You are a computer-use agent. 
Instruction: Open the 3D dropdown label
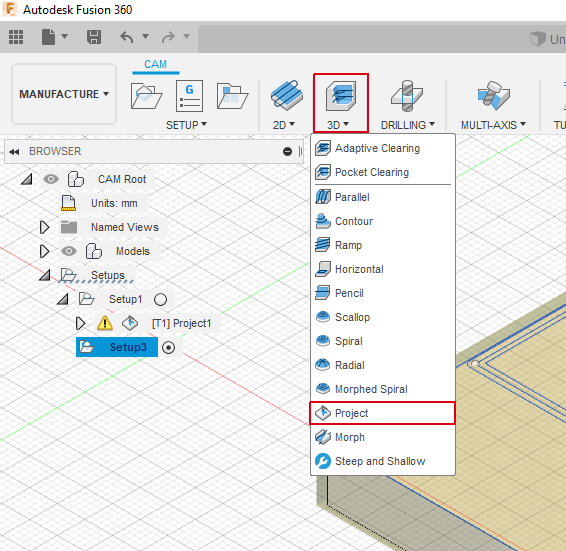[x=338, y=125]
